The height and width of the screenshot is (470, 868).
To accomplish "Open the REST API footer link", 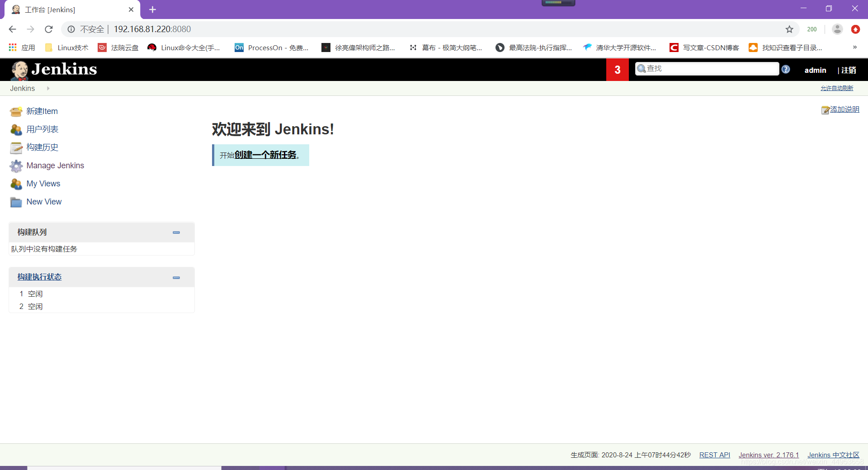I will pos(714,455).
